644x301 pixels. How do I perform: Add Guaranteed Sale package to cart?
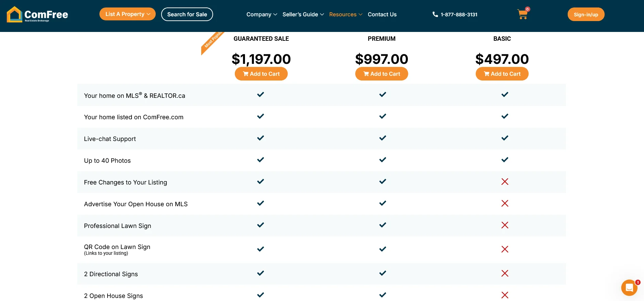261,74
